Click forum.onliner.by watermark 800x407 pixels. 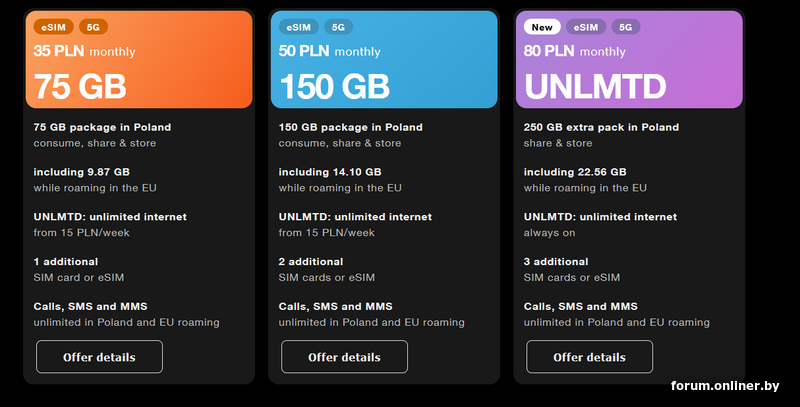click(724, 386)
